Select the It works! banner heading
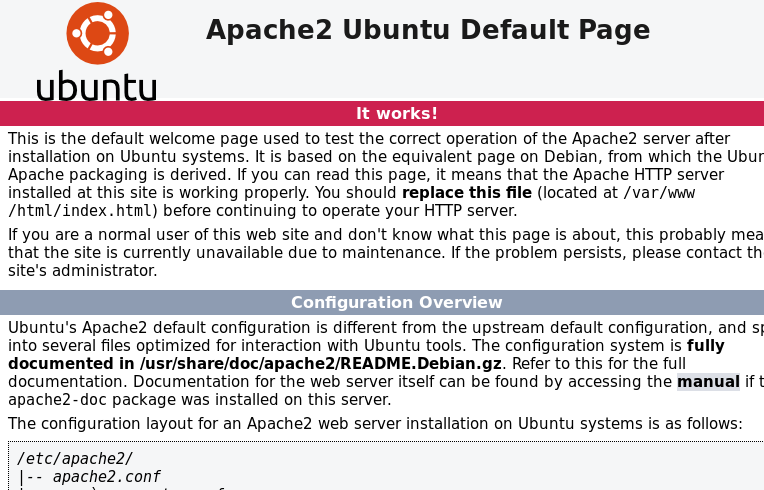 (x=397, y=113)
